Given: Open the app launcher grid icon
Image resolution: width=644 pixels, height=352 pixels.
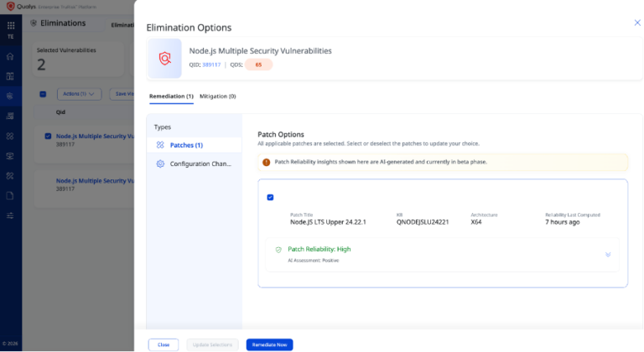Looking at the screenshot, I should (x=11, y=25).
